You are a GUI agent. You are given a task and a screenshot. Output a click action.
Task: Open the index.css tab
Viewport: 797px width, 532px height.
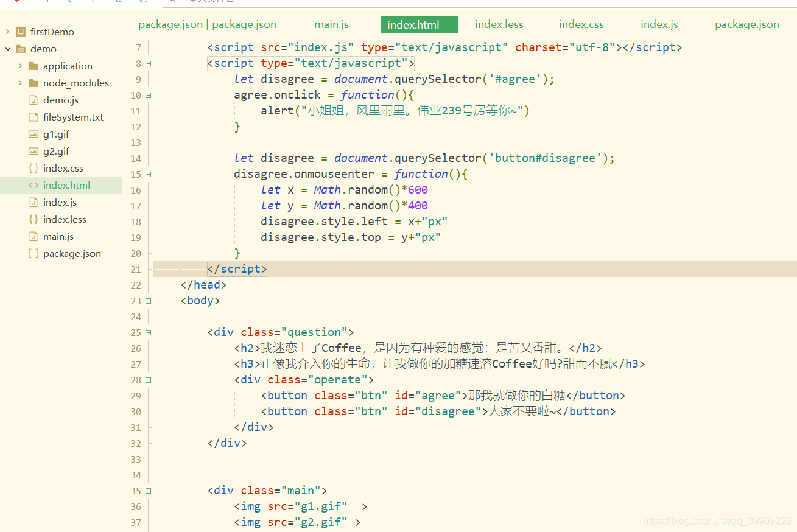coord(581,24)
